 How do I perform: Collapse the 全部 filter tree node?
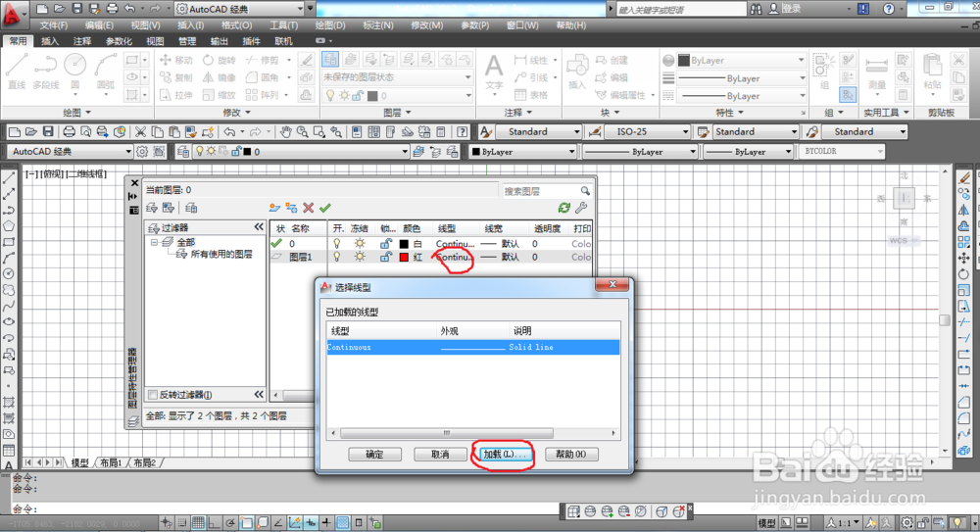click(x=154, y=242)
